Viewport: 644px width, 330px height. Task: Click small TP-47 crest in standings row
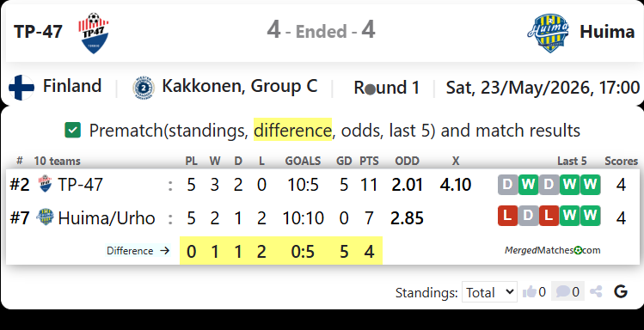pos(46,183)
